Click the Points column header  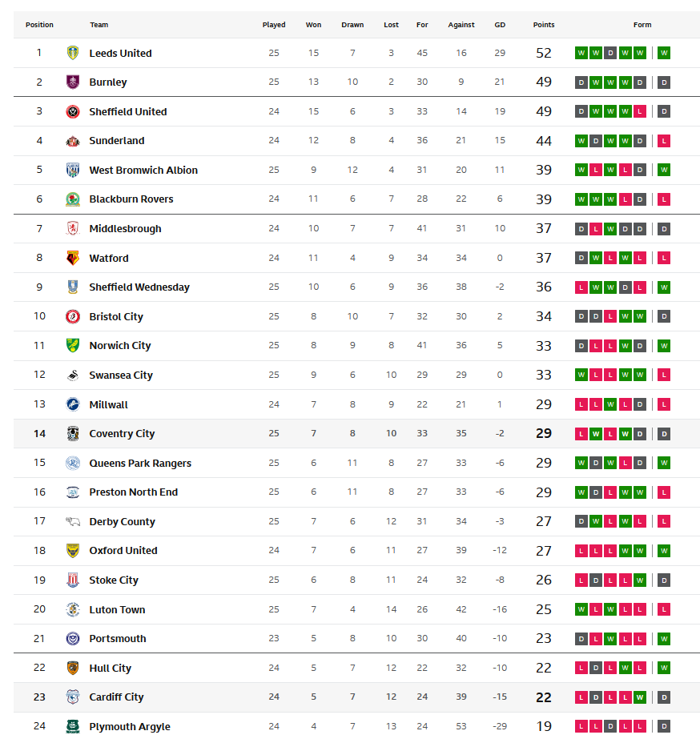[544, 25]
